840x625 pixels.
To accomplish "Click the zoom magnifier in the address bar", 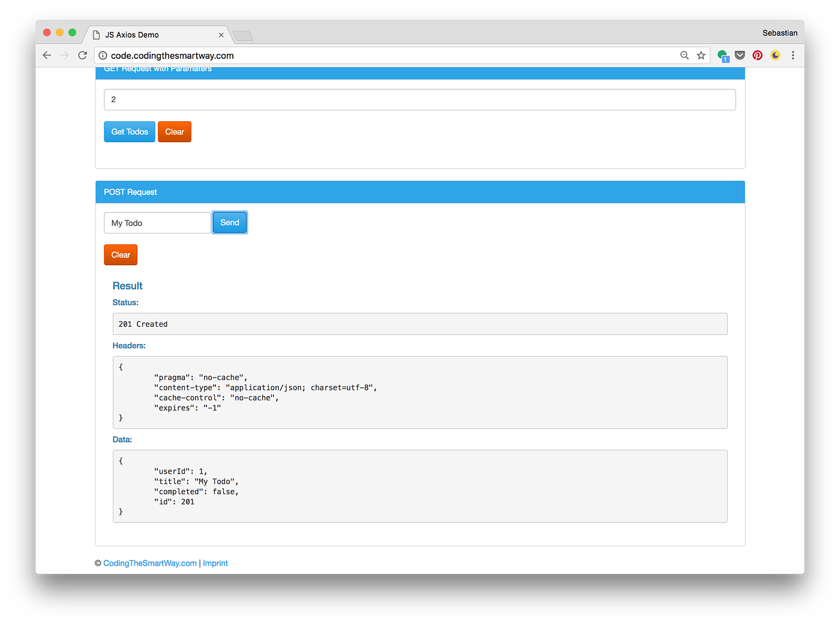I will (684, 55).
